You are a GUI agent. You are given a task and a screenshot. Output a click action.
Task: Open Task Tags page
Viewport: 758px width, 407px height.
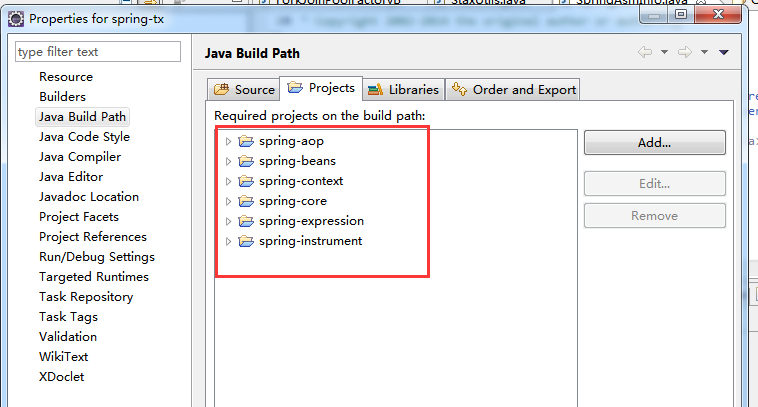[68, 317]
